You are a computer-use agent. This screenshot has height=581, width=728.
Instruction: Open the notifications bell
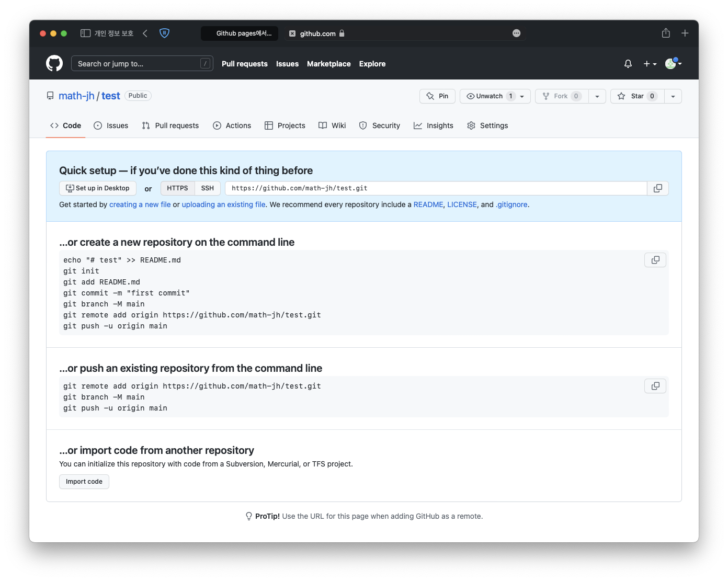627,63
